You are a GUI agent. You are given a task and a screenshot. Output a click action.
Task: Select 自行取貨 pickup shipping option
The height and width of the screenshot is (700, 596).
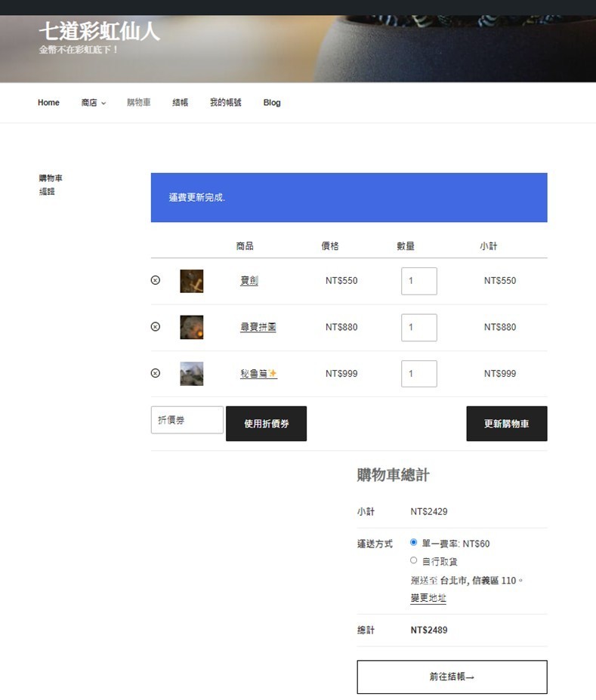pyautogui.click(x=413, y=560)
